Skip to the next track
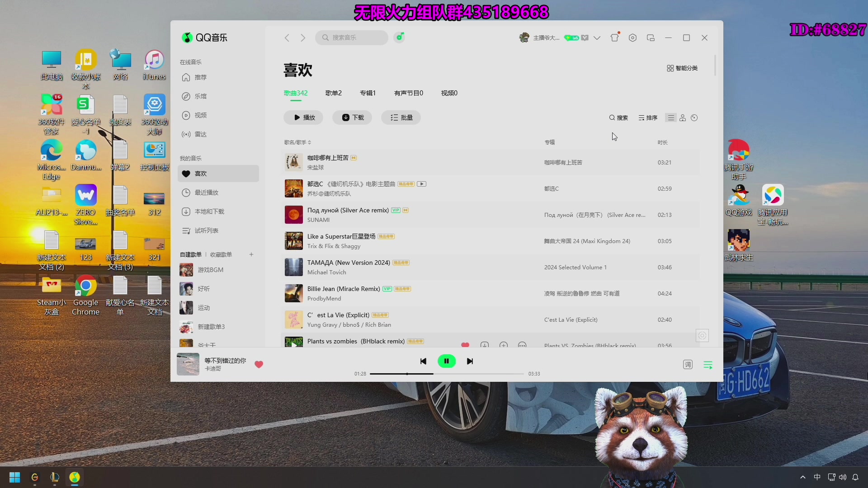868x488 pixels. tap(470, 361)
